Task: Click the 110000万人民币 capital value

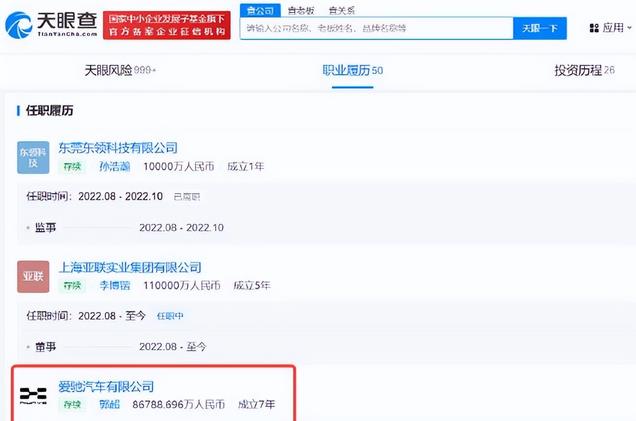Action: point(182,286)
